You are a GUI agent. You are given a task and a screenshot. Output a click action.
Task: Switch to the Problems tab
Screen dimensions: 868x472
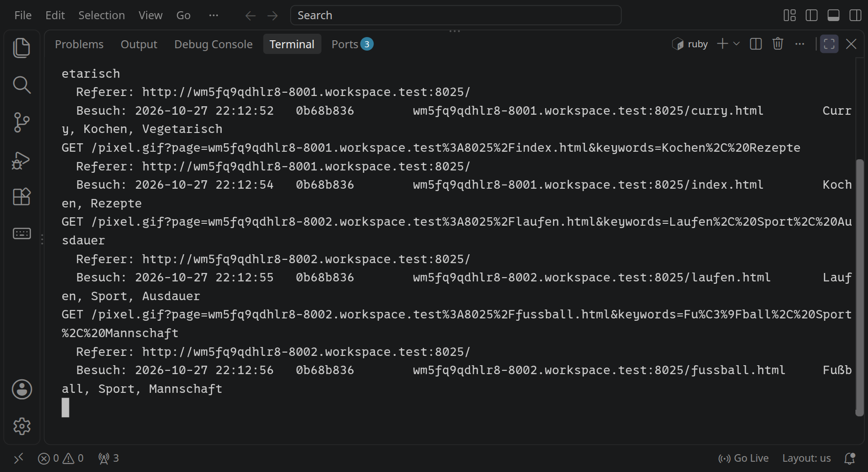[79, 44]
